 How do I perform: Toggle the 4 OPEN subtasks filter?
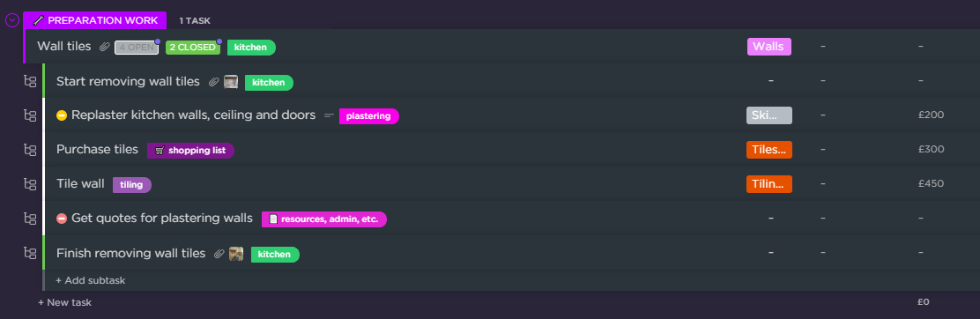tap(137, 47)
